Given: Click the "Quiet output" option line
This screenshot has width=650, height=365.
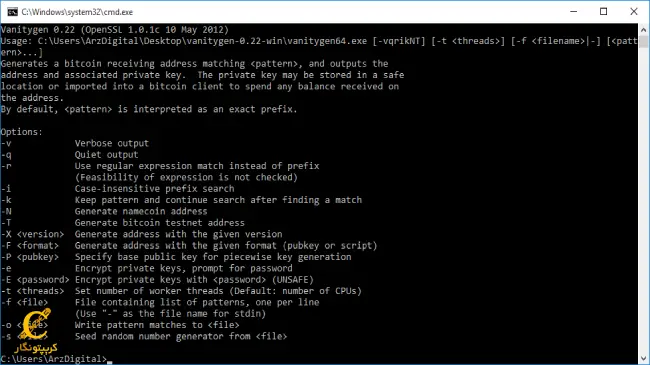Looking at the screenshot, I should (x=107, y=154).
